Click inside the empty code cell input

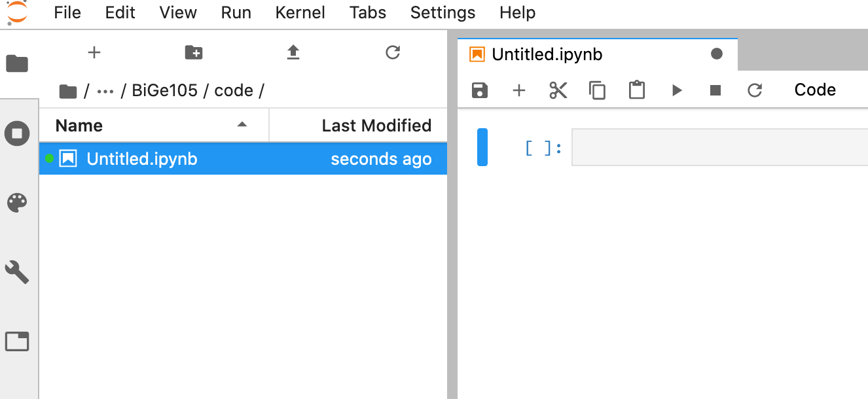(x=719, y=147)
